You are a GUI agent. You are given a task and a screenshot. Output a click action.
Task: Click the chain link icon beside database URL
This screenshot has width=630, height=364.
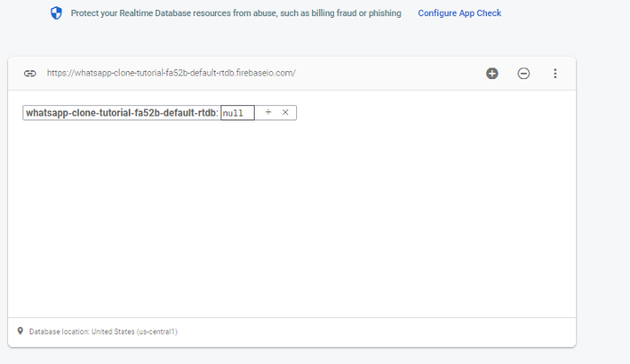[30, 73]
